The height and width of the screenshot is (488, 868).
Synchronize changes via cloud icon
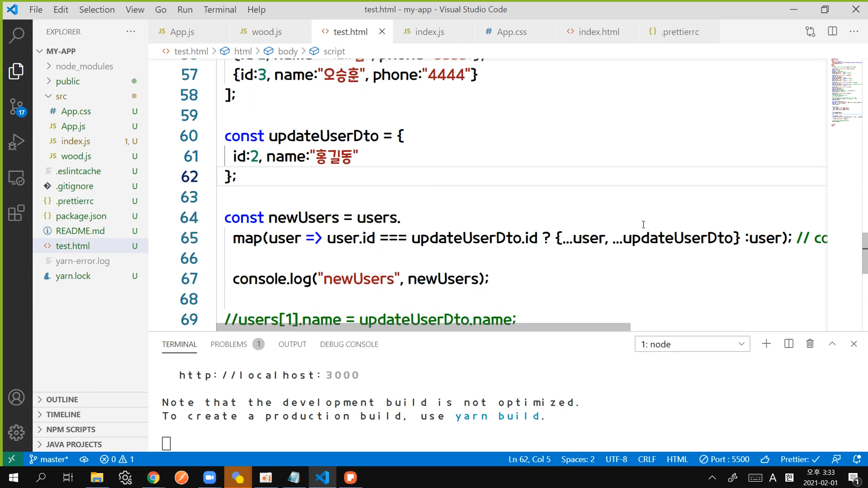[84, 459]
